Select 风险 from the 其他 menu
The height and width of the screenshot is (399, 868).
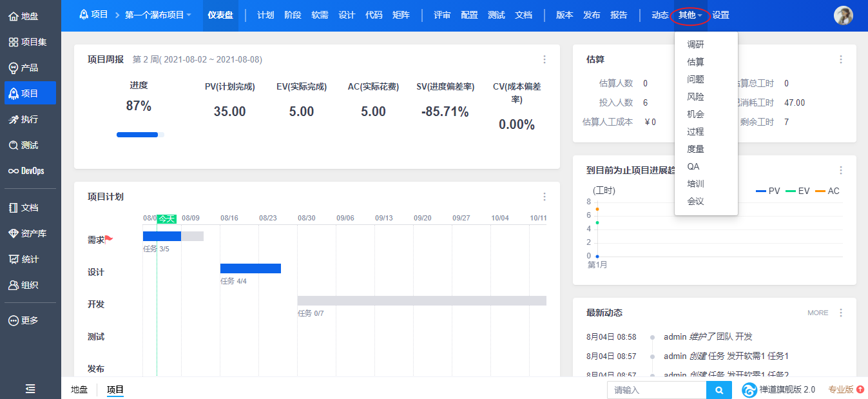point(695,97)
